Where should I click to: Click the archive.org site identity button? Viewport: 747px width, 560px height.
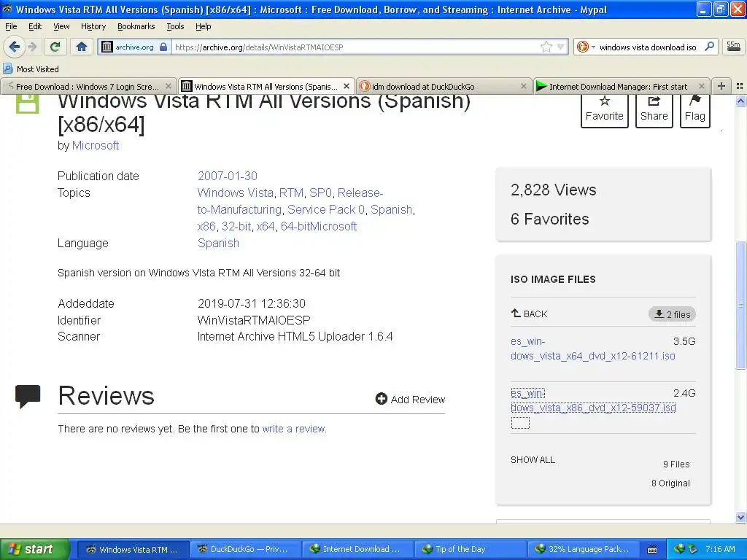[134, 47]
